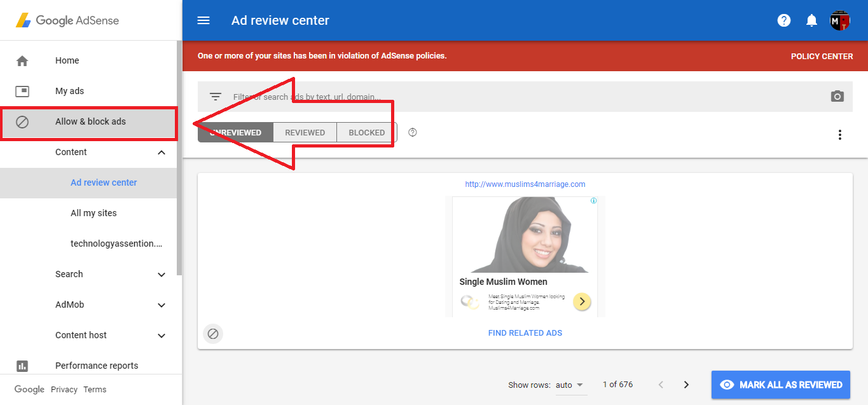The height and width of the screenshot is (405, 868).
Task: Expand the Content host section
Action: [162, 336]
